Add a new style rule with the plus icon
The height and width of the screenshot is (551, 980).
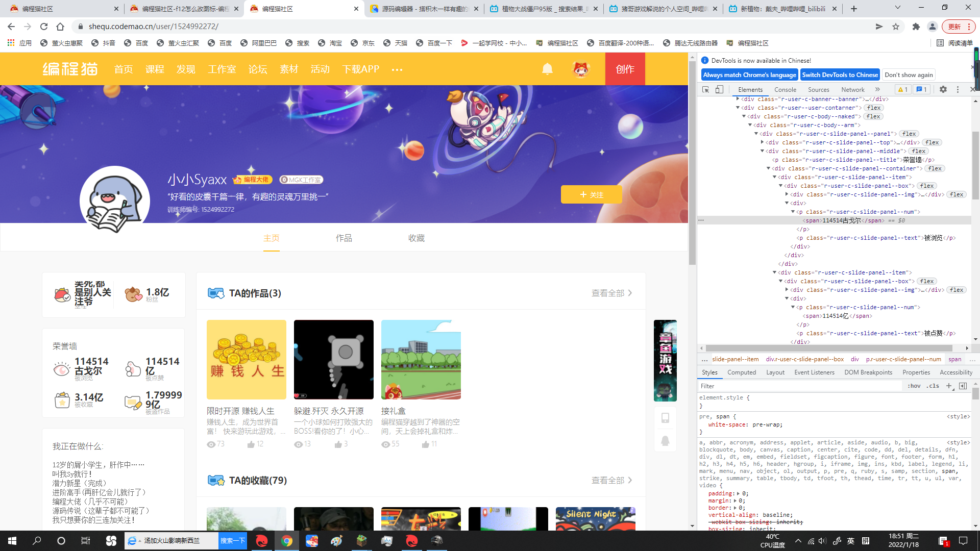click(x=949, y=386)
